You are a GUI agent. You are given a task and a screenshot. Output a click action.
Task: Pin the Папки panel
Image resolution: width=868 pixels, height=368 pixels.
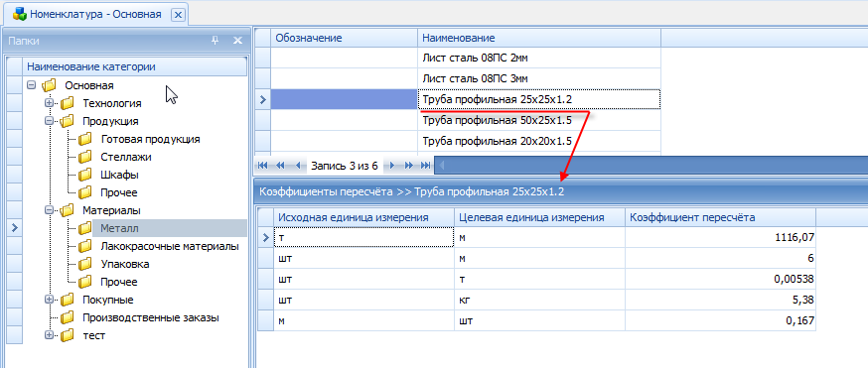coord(216,41)
